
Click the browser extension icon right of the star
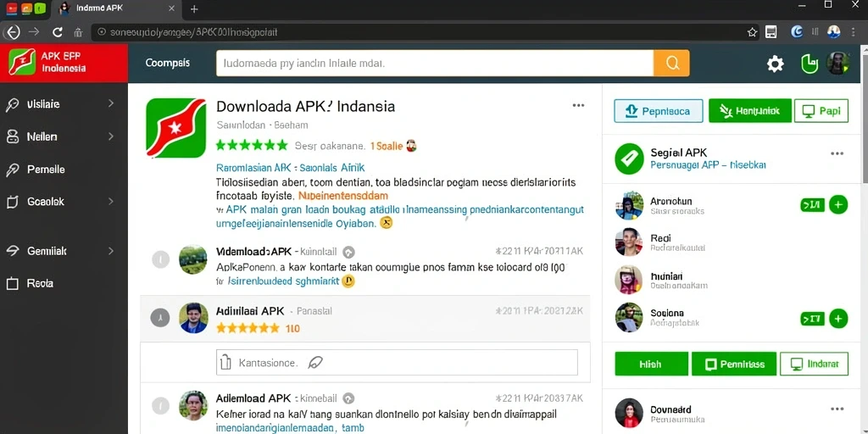[x=771, y=32]
